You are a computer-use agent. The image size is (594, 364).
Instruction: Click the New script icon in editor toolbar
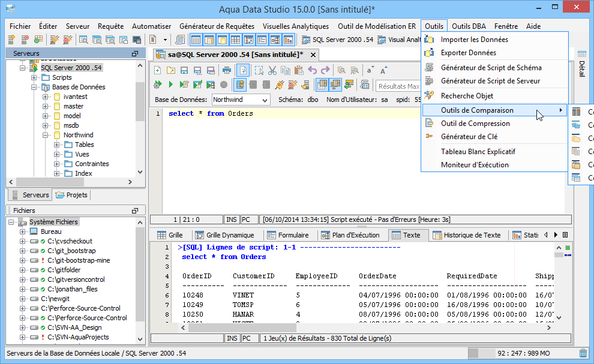point(158,70)
